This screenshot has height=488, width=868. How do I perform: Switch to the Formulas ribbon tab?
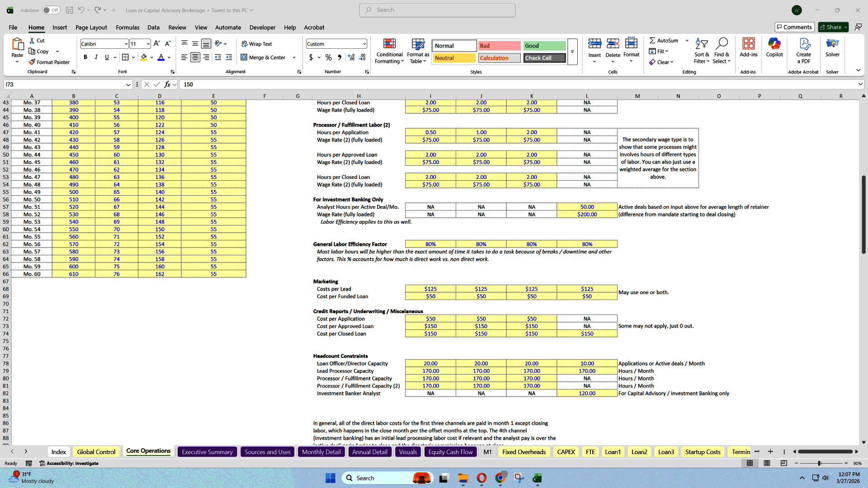127,28
